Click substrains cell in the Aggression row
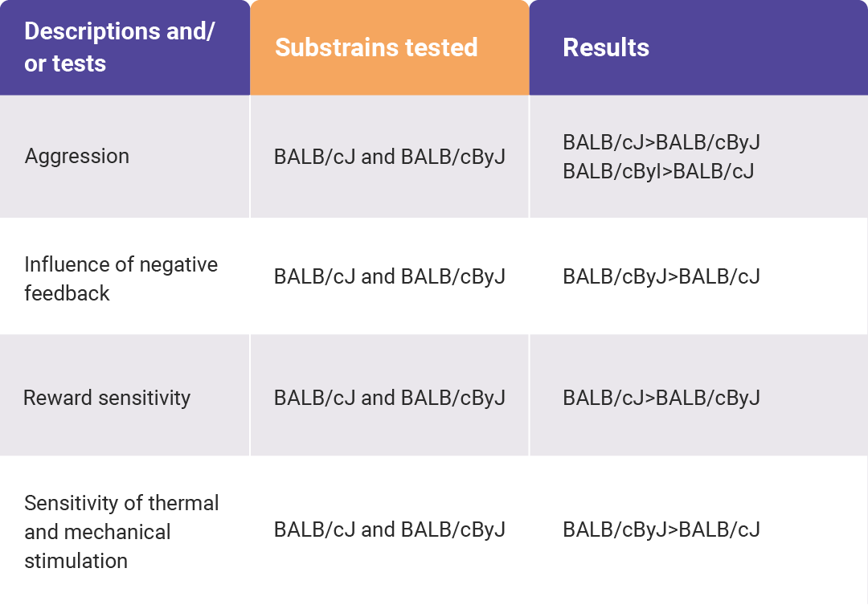Viewport: 868px width, 605px height. (390, 157)
